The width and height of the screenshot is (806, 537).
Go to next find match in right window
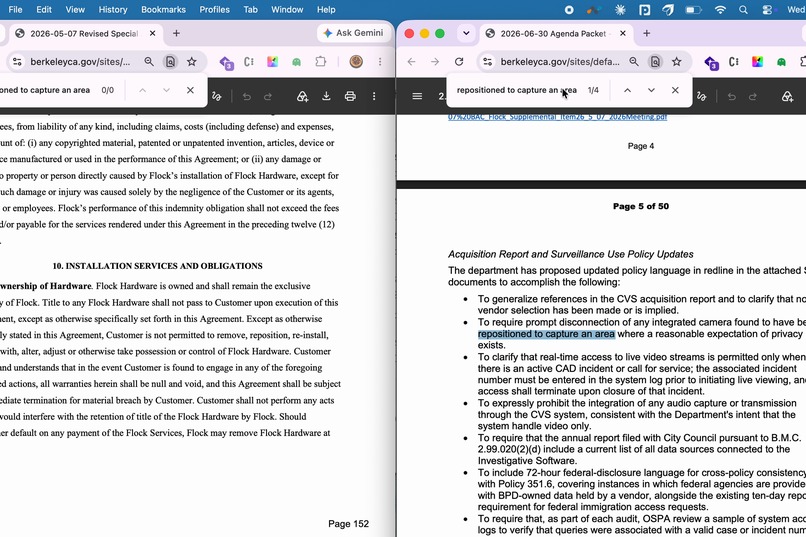click(651, 90)
